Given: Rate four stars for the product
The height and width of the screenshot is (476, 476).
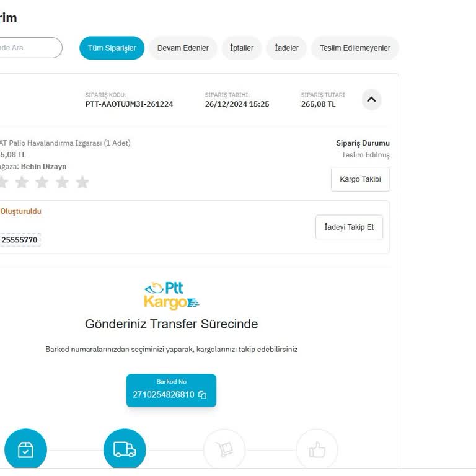Looking at the screenshot, I should [62, 182].
